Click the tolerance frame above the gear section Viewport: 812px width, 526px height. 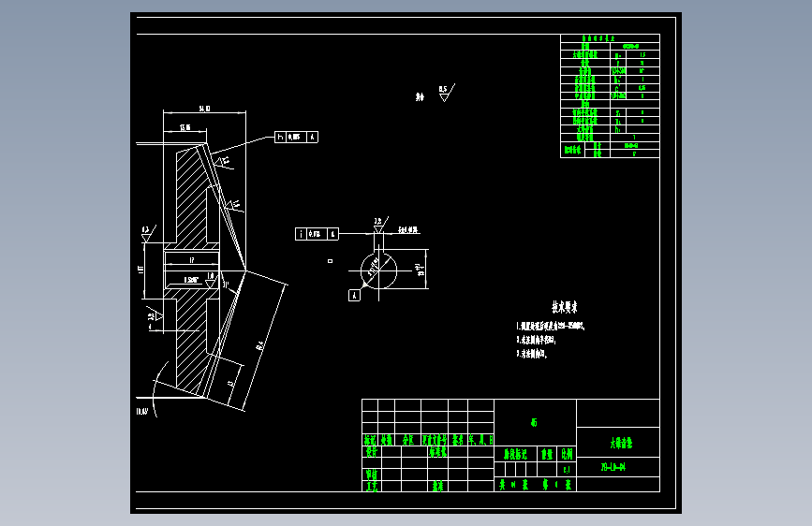pyautogui.click(x=296, y=137)
